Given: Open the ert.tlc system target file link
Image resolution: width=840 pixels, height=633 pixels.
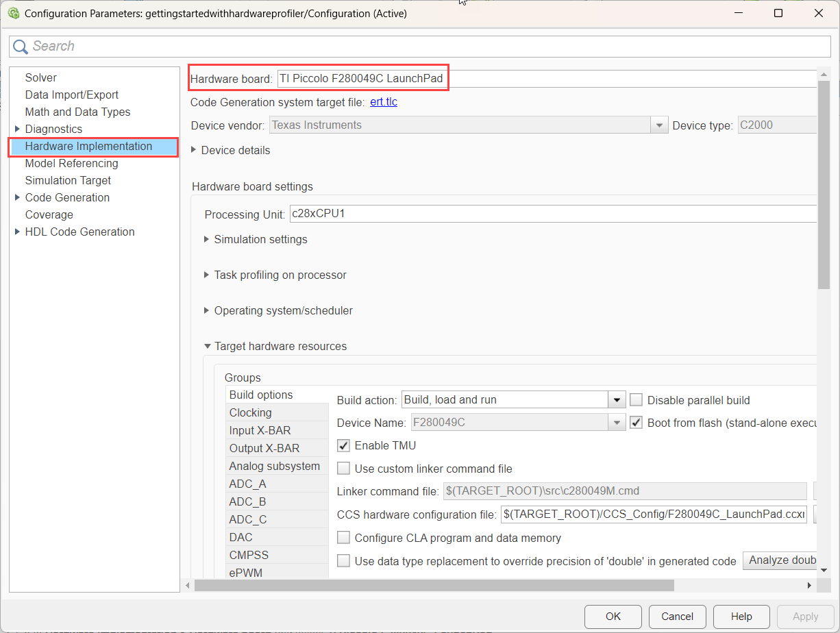Looking at the screenshot, I should click(x=384, y=102).
